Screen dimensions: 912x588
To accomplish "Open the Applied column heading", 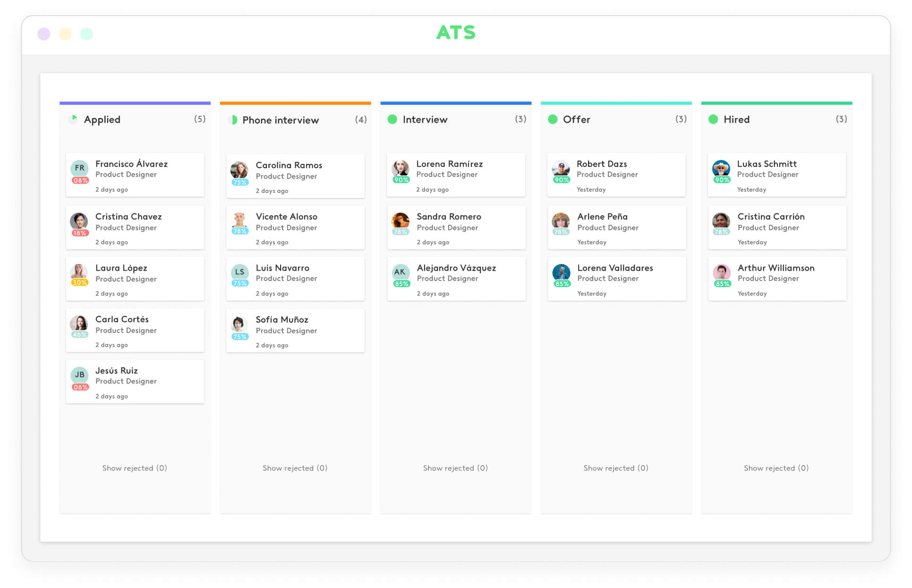I will (102, 119).
